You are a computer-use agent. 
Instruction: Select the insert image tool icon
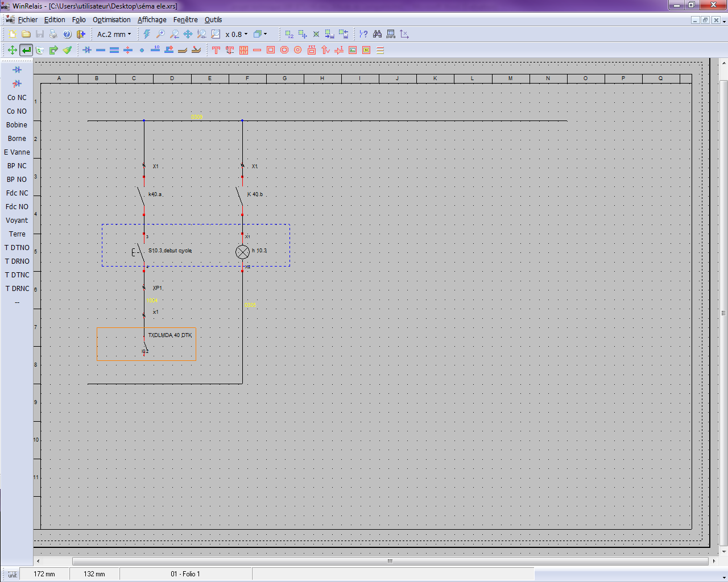353,50
